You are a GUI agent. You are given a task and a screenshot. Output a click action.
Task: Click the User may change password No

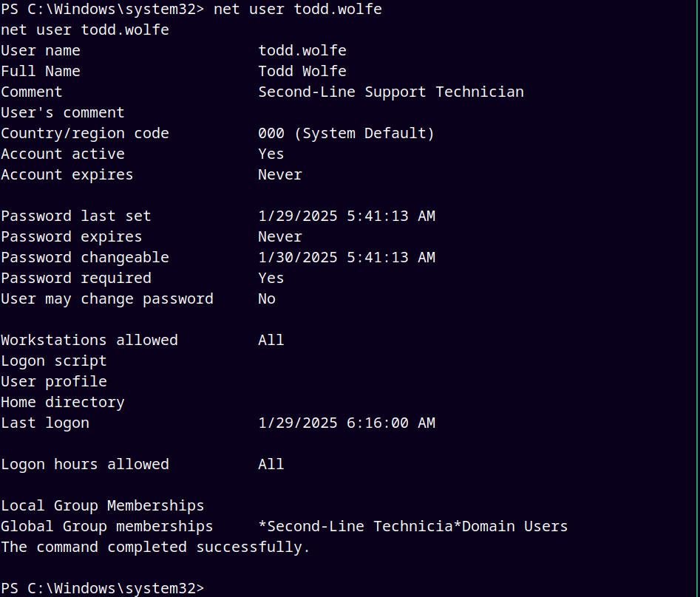[x=267, y=299]
